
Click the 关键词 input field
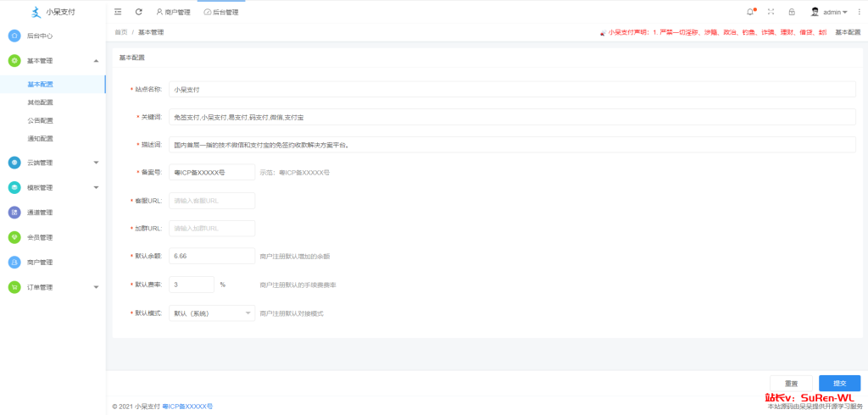tap(513, 118)
